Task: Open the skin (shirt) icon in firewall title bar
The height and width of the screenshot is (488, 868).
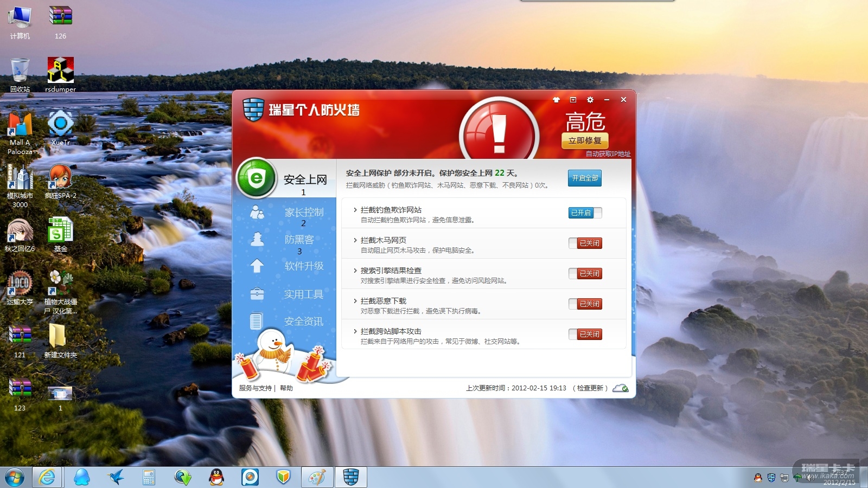Action: pos(556,100)
